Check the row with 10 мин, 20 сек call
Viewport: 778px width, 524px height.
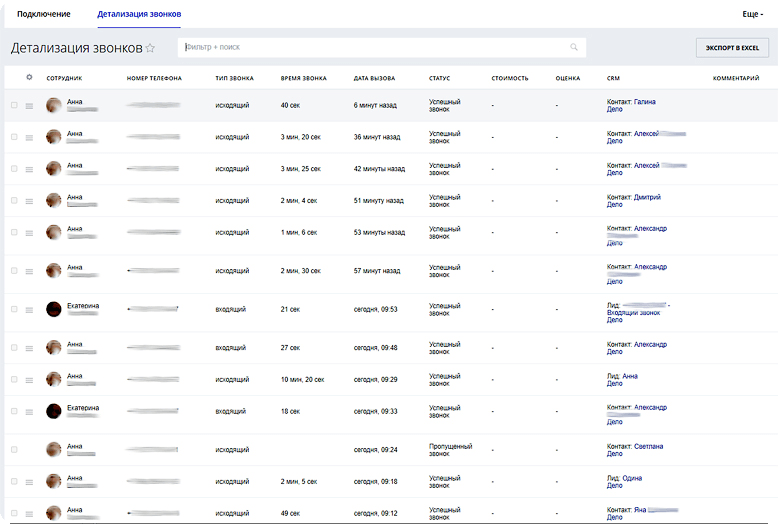(x=14, y=379)
